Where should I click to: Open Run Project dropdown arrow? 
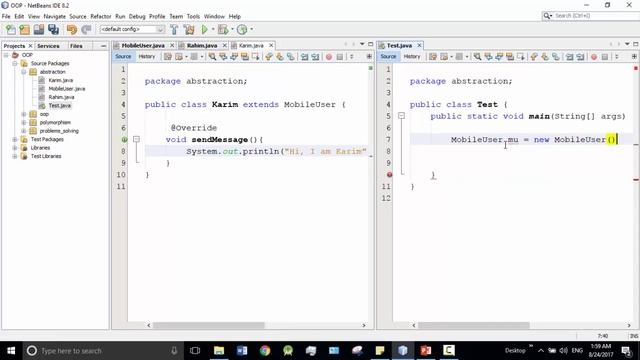(213, 29)
